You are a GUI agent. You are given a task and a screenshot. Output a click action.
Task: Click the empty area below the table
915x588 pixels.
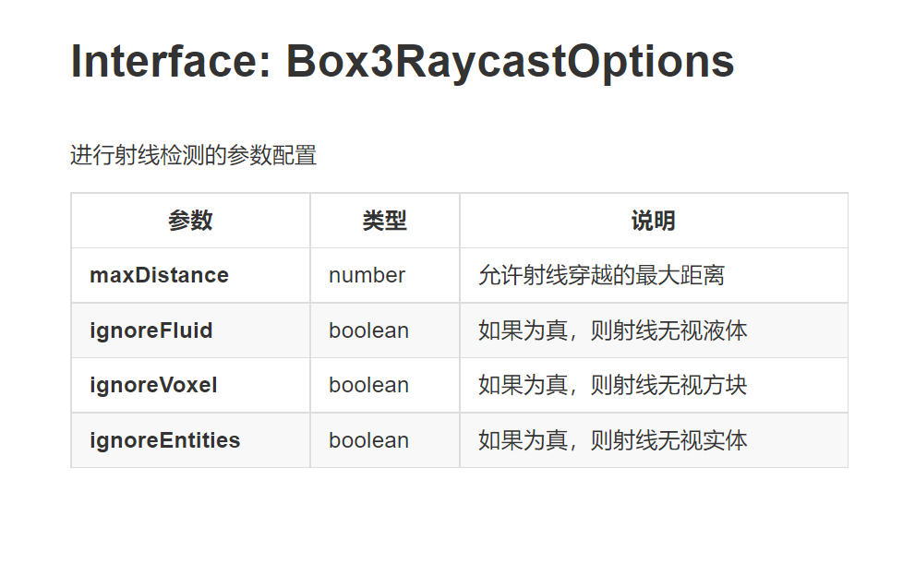[458, 525]
